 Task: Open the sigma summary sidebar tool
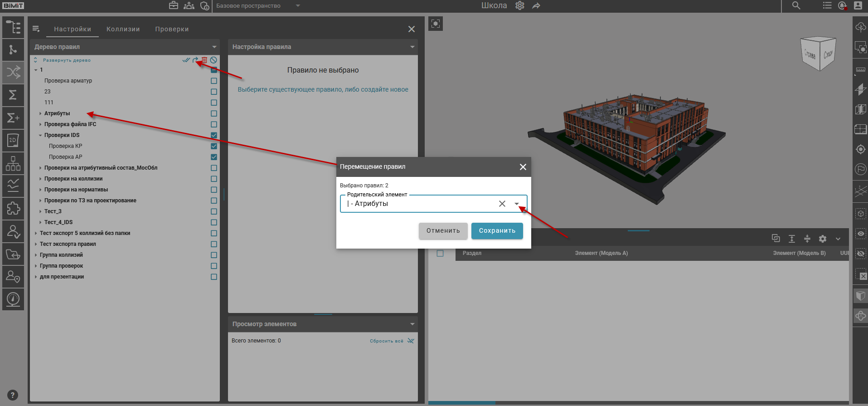(13, 95)
